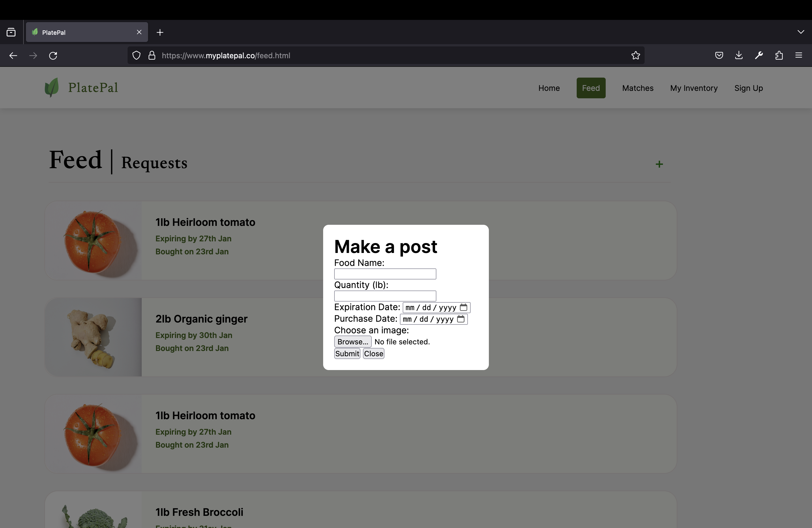This screenshot has width=812, height=528.
Task: Expand the list all tabs chevron
Action: click(x=801, y=32)
